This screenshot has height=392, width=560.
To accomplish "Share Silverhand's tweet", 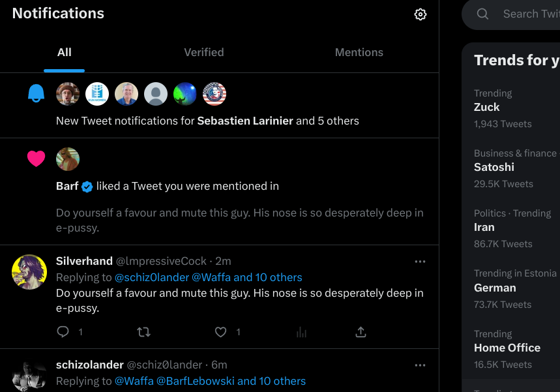I will click(361, 332).
